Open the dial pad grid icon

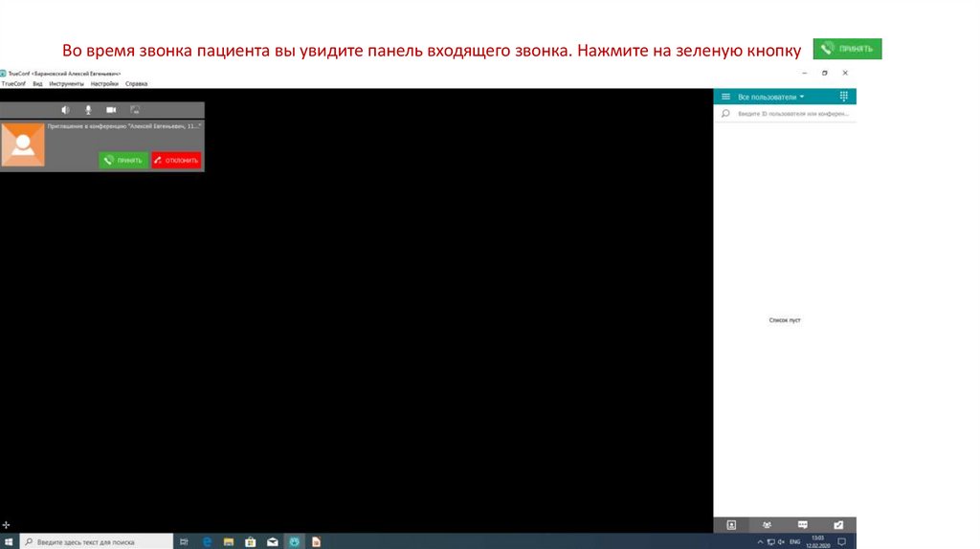click(x=844, y=97)
